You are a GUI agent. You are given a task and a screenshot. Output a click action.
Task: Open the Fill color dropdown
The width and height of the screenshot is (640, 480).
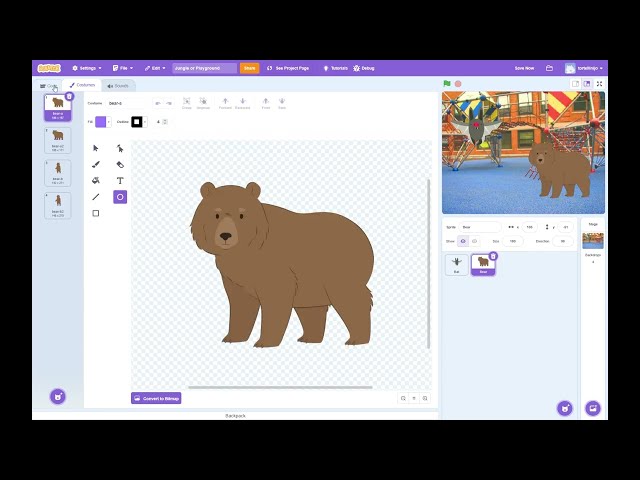[109, 122]
